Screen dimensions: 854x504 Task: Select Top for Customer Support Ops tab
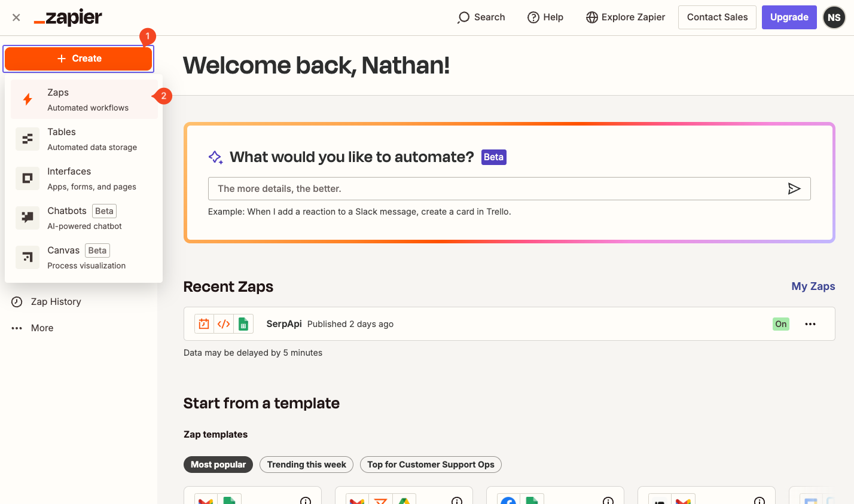(x=431, y=465)
